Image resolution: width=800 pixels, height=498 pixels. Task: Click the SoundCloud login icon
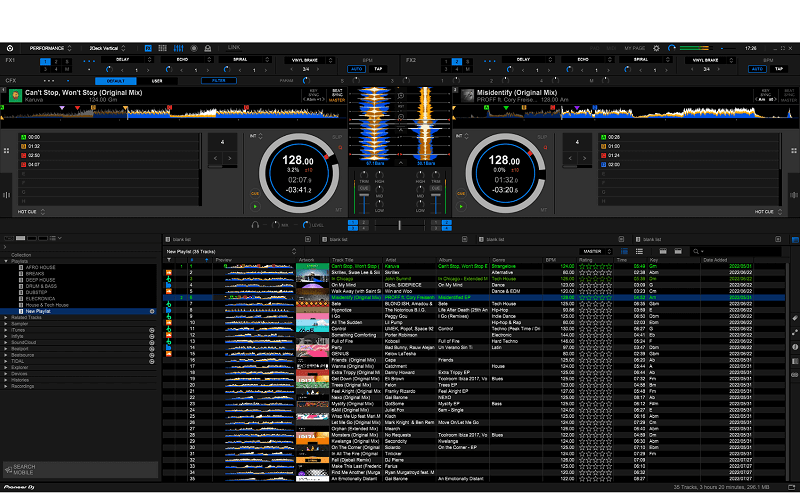[152, 342]
